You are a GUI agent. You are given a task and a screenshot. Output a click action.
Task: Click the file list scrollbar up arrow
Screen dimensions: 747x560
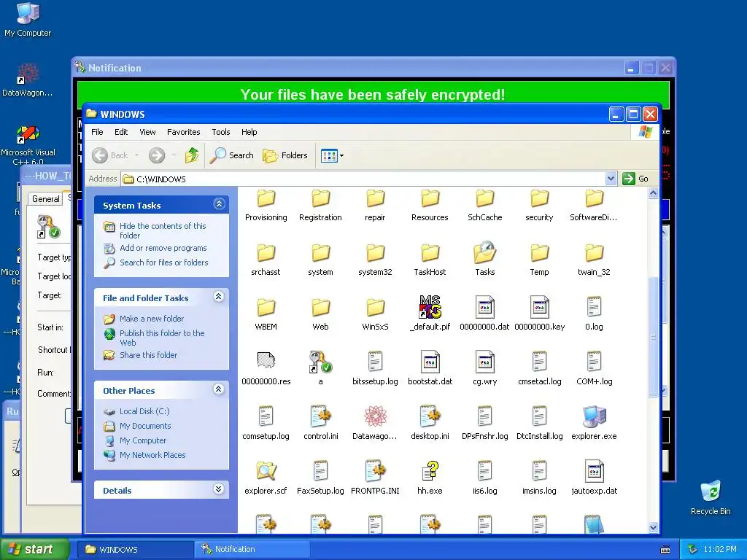pos(653,192)
